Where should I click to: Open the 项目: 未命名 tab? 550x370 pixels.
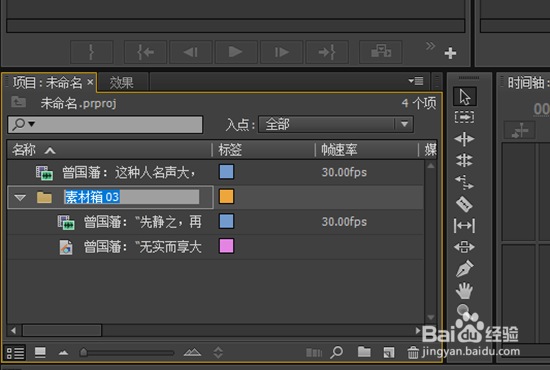(x=47, y=83)
